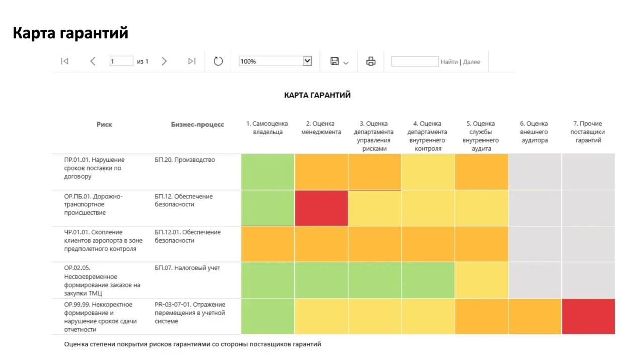644x363 pixels.
Task: Click yellow internal audit cell in ОР.02.05 row
Action: (481, 281)
